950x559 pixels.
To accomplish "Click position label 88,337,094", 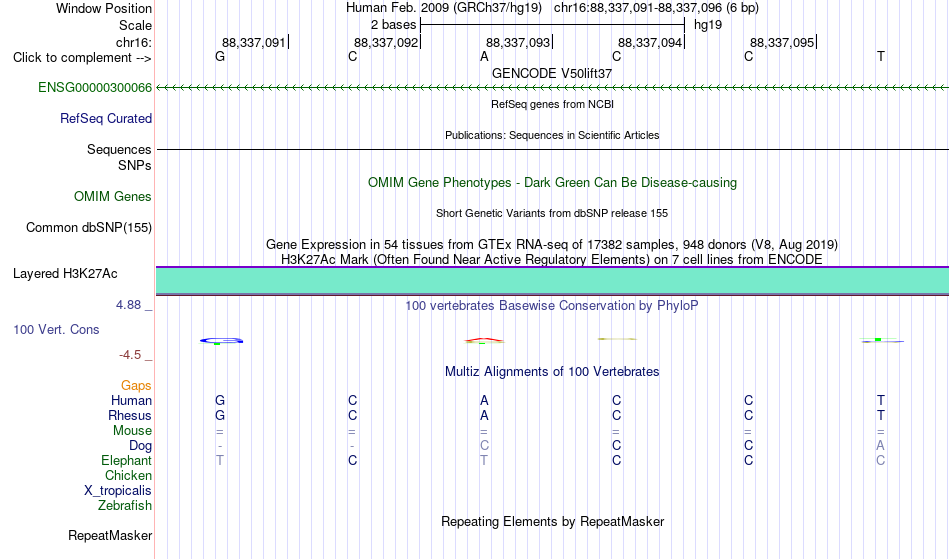I will click(650, 43).
